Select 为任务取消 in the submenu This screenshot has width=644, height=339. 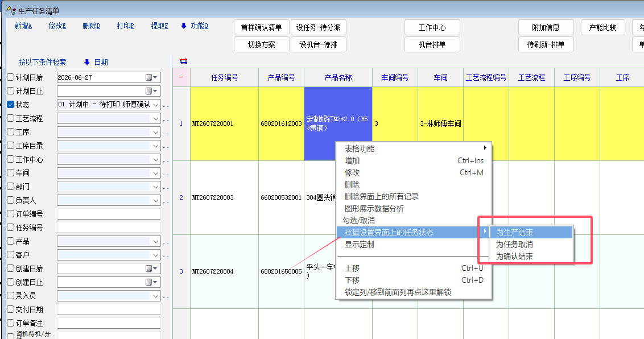[x=531, y=244]
